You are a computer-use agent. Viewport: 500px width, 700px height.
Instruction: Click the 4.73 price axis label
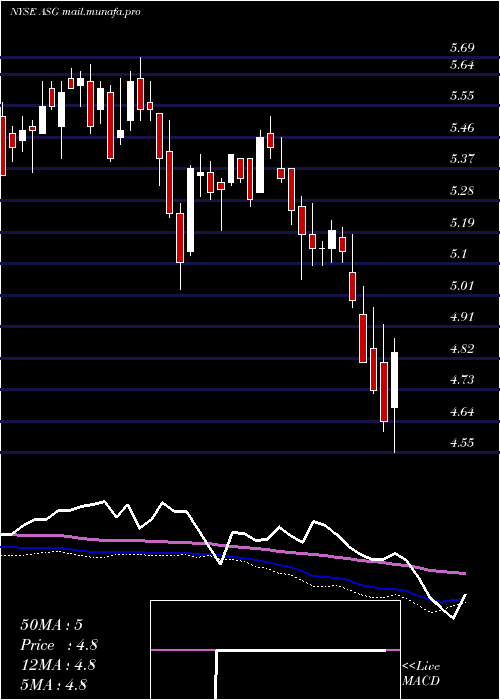(x=462, y=380)
